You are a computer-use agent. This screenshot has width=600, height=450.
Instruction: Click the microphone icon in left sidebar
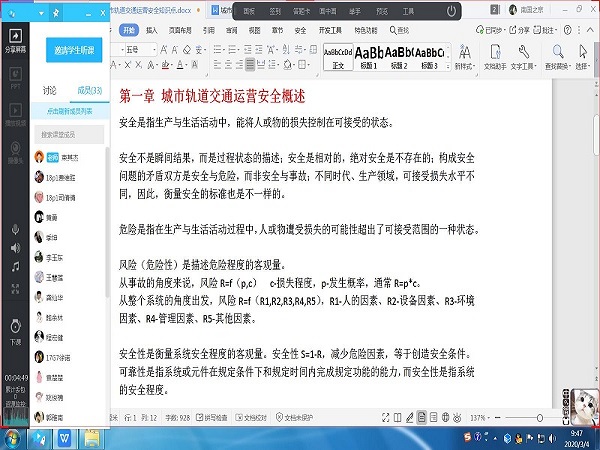tap(15, 226)
